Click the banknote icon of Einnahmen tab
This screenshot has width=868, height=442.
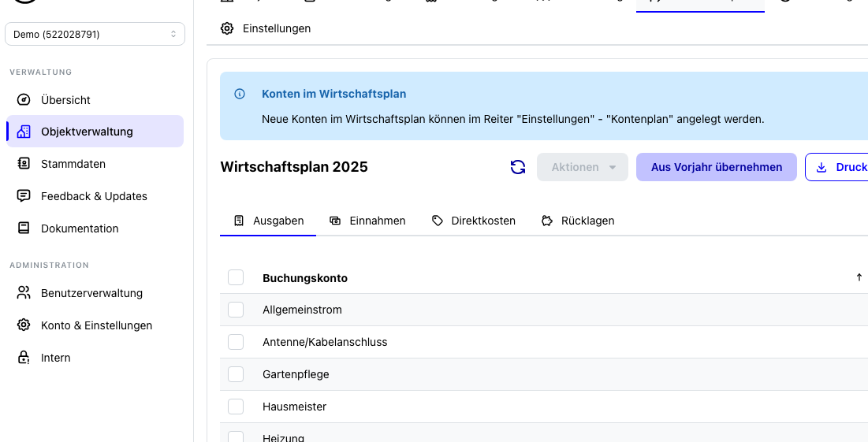click(335, 221)
